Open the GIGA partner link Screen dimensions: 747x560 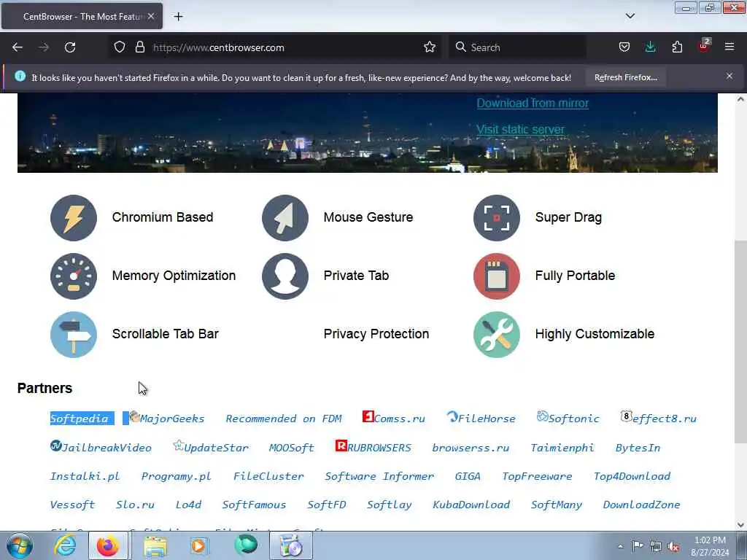click(468, 476)
